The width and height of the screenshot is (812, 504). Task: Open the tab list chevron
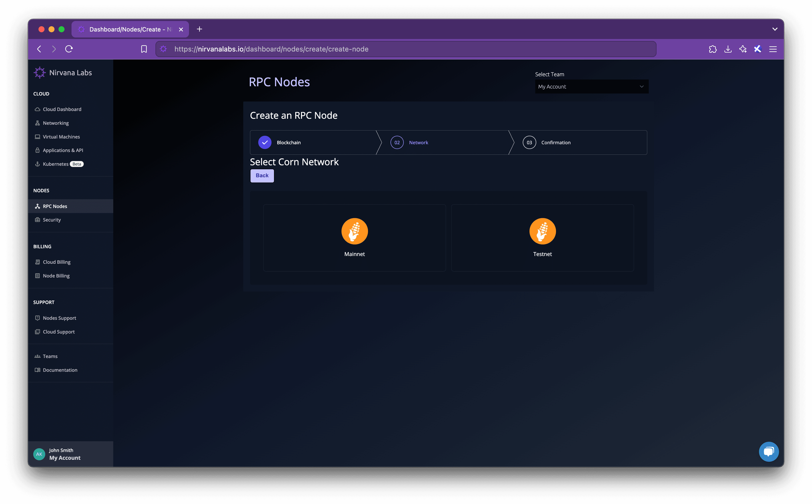775,29
